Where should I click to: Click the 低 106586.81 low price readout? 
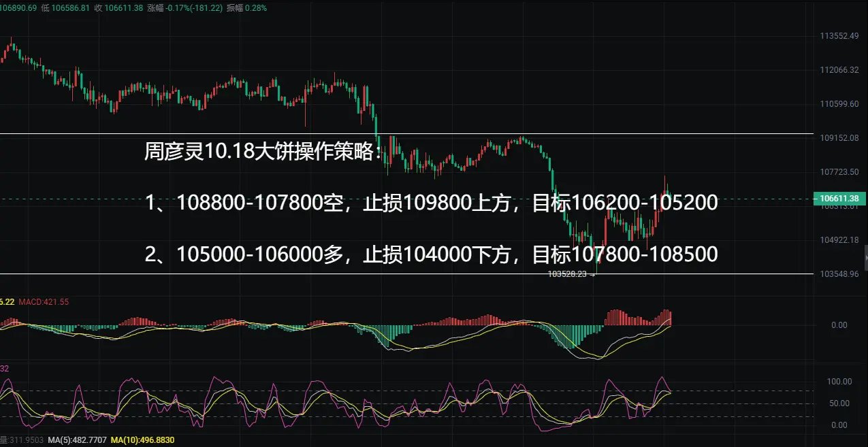[66, 8]
